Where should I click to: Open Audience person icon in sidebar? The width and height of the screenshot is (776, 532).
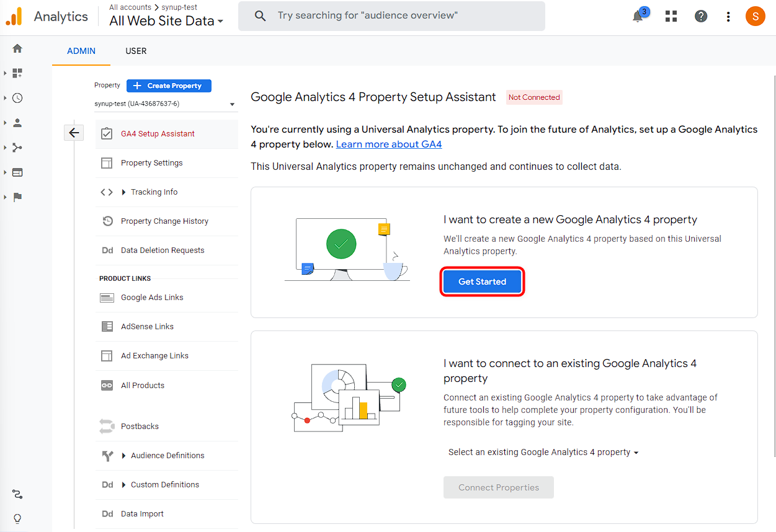(17, 123)
